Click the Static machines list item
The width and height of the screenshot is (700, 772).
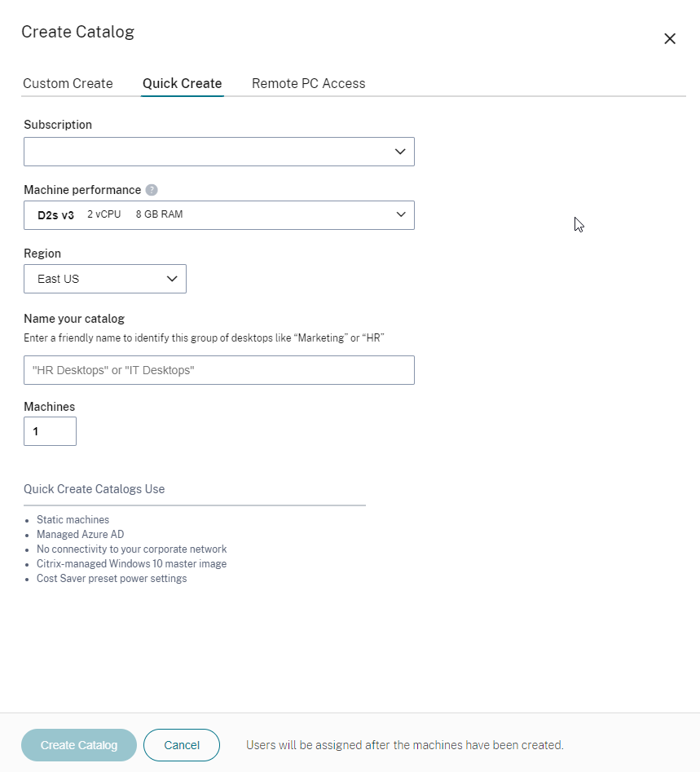(73, 519)
